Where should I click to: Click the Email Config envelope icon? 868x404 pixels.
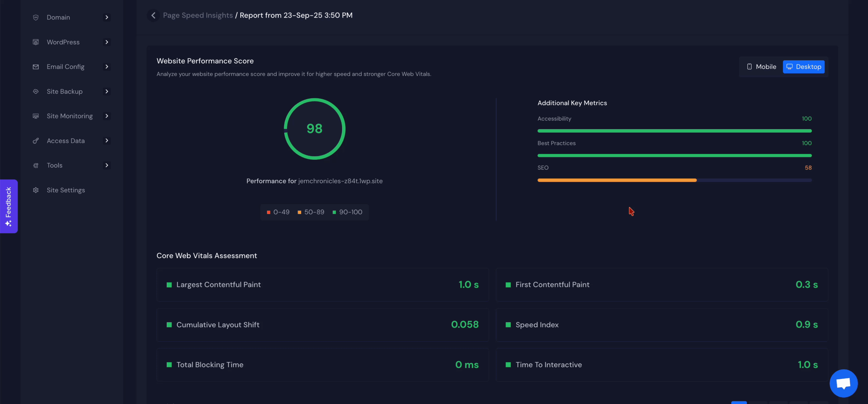[36, 66]
